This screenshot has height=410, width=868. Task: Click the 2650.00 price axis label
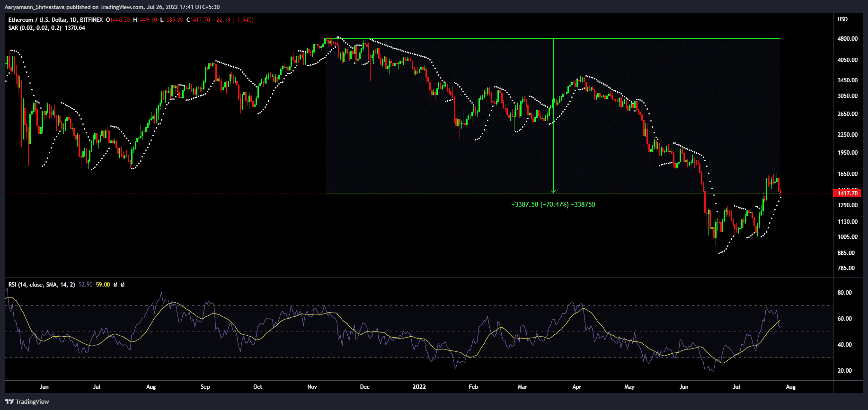coord(847,114)
